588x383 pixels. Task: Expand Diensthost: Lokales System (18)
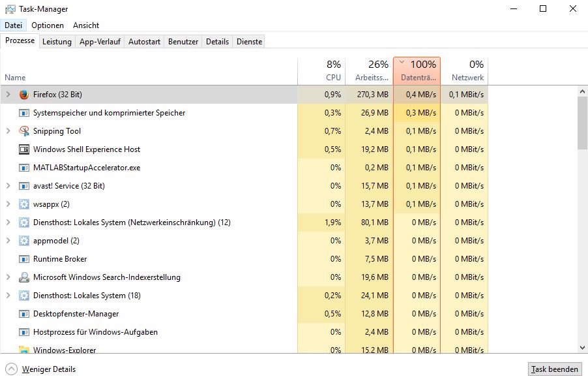pos(8,296)
